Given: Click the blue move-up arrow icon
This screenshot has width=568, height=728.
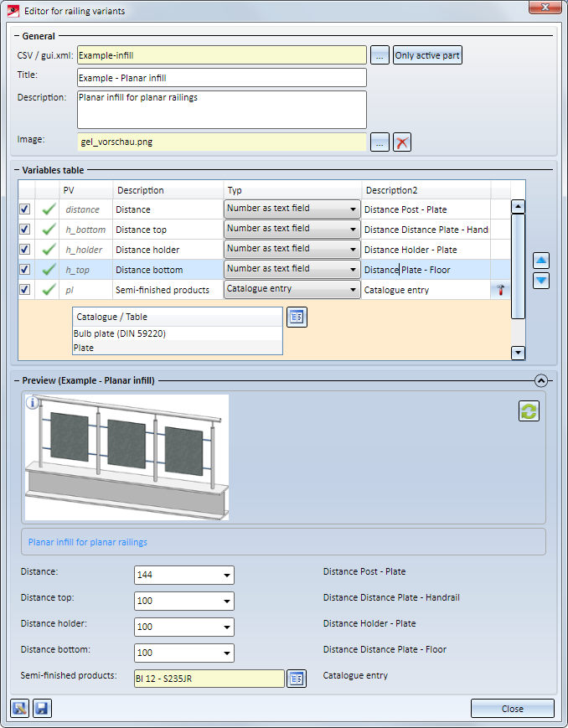Looking at the screenshot, I should point(541,261).
